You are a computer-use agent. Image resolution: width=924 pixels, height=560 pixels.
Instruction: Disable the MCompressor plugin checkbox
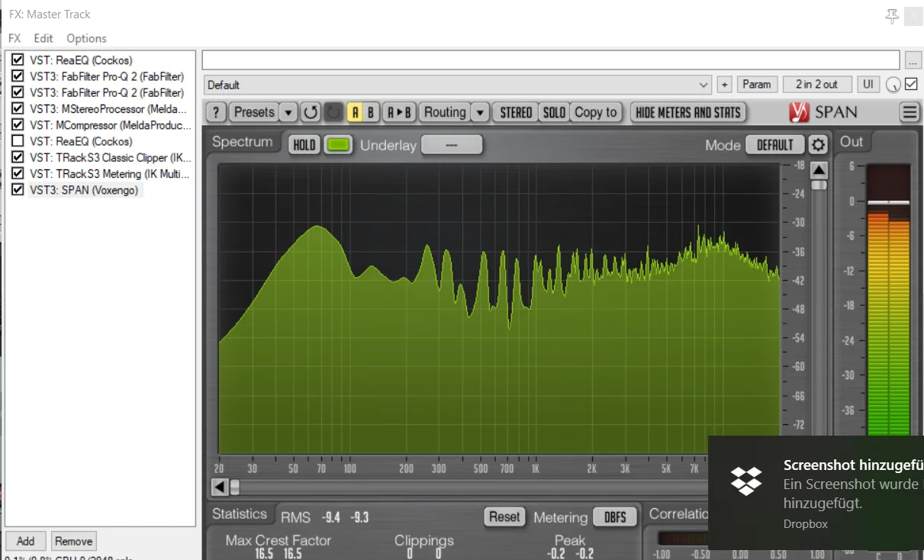tap(18, 124)
